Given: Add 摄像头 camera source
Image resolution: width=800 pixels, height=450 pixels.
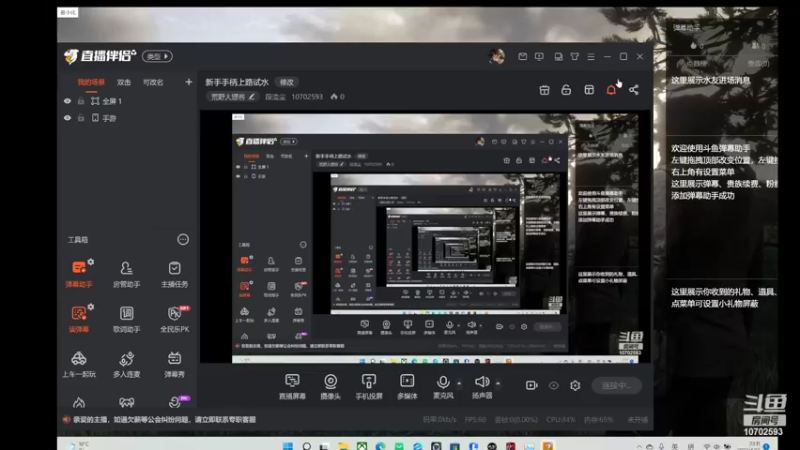Looking at the screenshot, I should pyautogui.click(x=331, y=386).
